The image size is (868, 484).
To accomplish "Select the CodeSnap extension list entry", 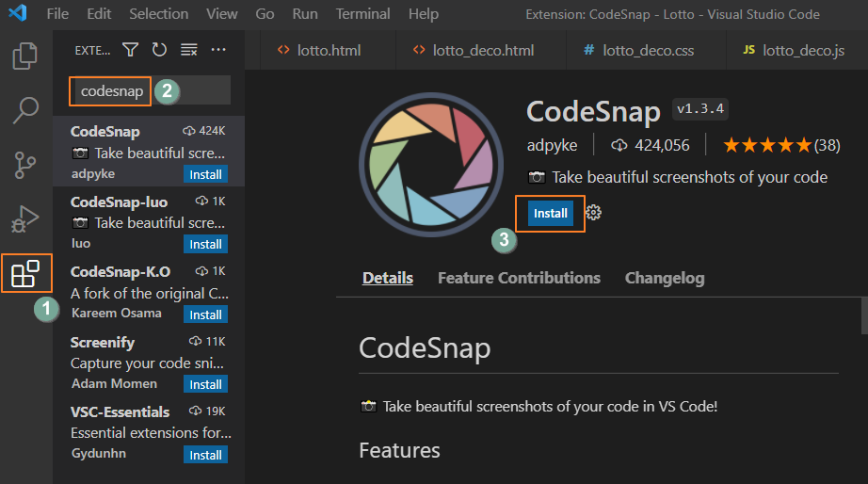I will (149, 152).
